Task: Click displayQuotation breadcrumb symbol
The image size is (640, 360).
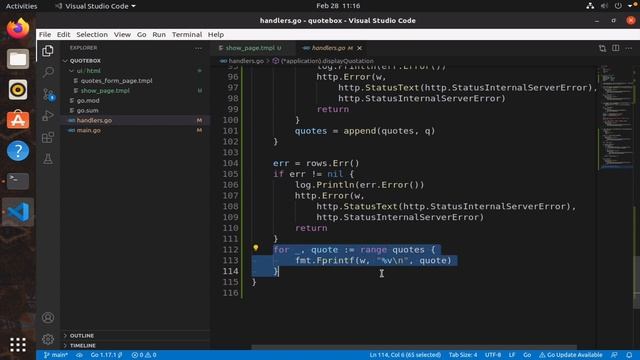Action: click(x=323, y=61)
